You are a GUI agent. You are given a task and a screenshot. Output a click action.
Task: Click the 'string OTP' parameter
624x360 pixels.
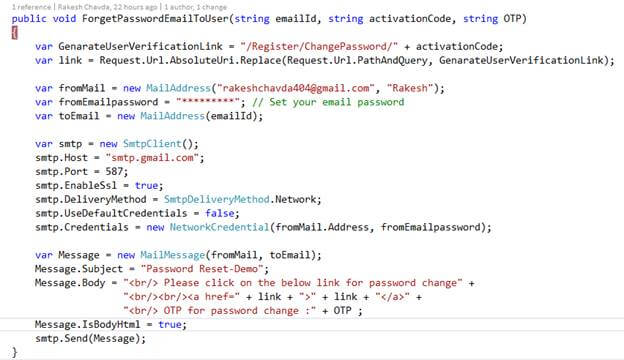tap(491, 19)
